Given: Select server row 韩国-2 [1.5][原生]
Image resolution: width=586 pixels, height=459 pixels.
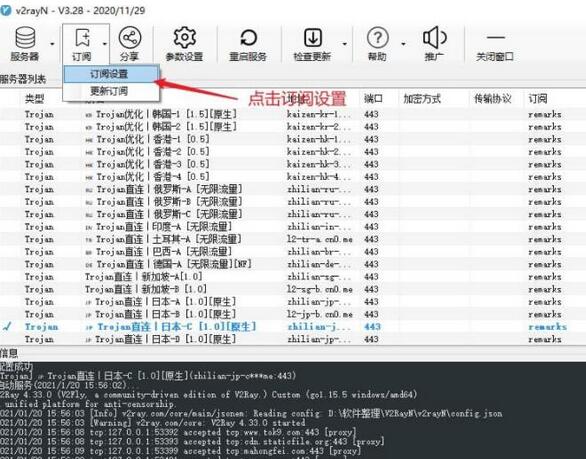Looking at the screenshot, I should pos(293,127).
